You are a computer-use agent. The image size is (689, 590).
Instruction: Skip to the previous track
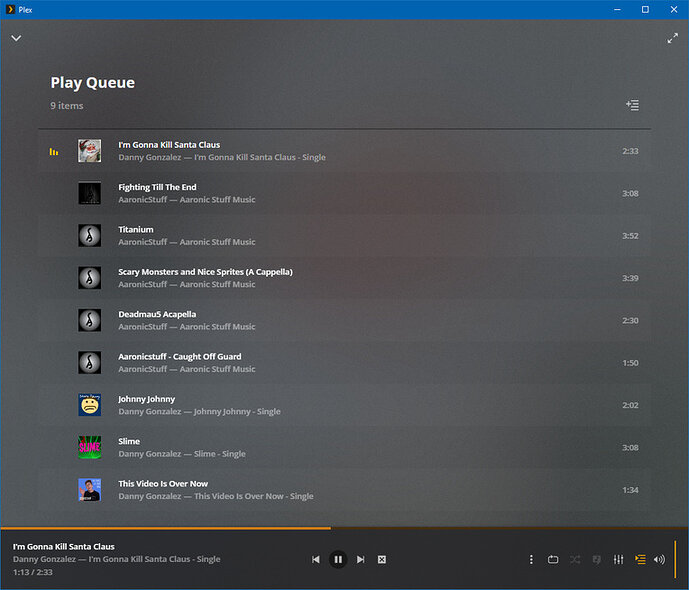pyautogui.click(x=315, y=559)
